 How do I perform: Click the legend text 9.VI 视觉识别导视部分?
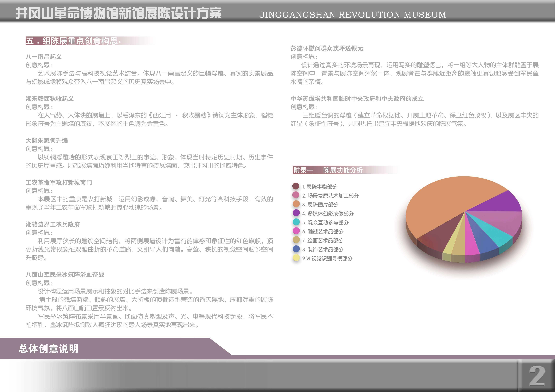pos(327,258)
